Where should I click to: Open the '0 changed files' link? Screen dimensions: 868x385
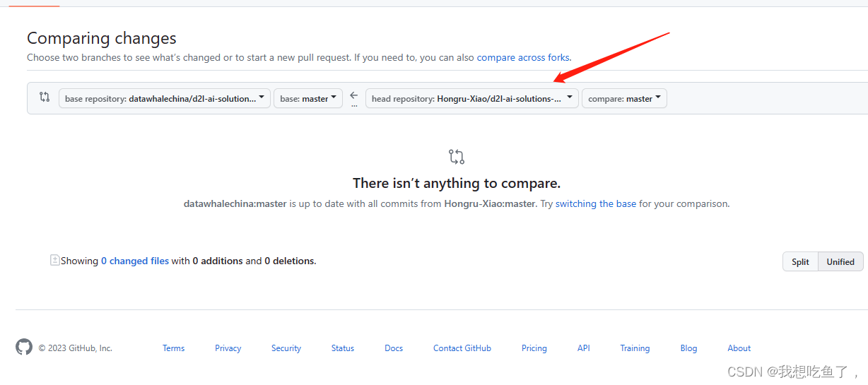click(135, 261)
